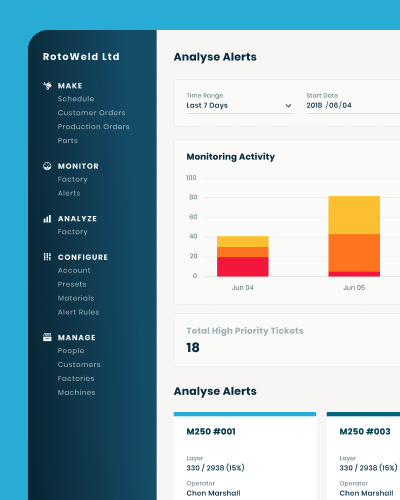The width and height of the screenshot is (400, 500).
Task: Click the orange segment of Jun 05 bar
Action: [354, 253]
